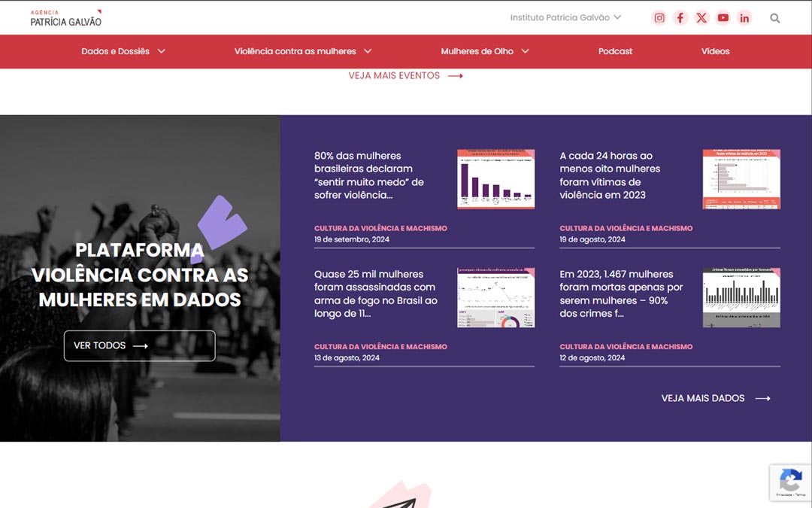Open the X (Twitter) social icon
This screenshot has width=812, height=508.
tap(701, 18)
